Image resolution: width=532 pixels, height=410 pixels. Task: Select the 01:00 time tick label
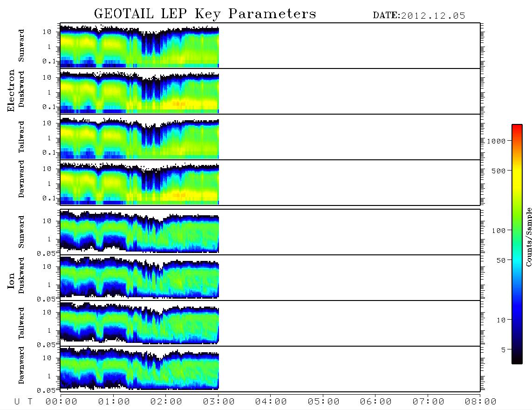114,402
